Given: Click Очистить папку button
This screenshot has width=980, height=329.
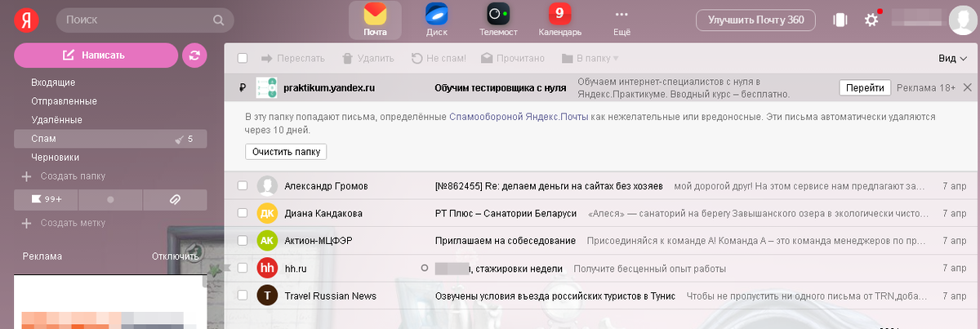Looking at the screenshot, I should coord(286,152).
